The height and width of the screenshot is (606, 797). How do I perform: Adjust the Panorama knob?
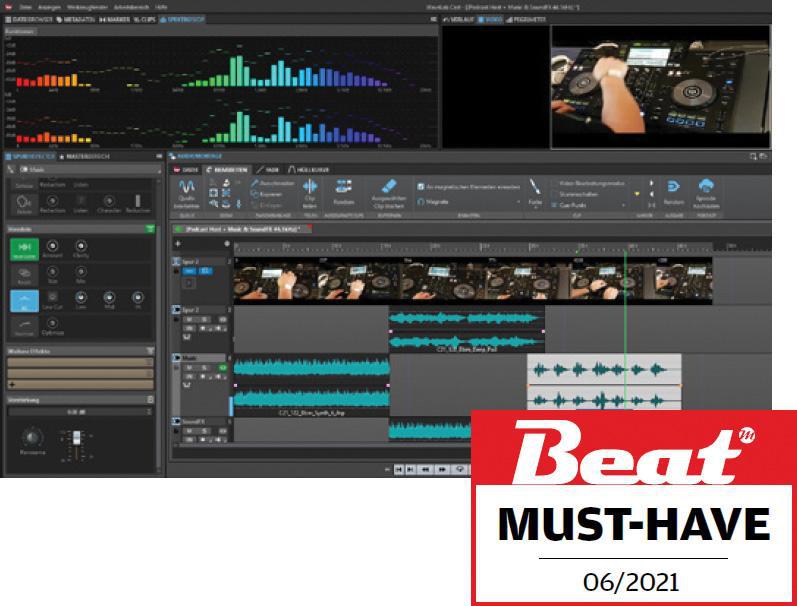pos(32,437)
